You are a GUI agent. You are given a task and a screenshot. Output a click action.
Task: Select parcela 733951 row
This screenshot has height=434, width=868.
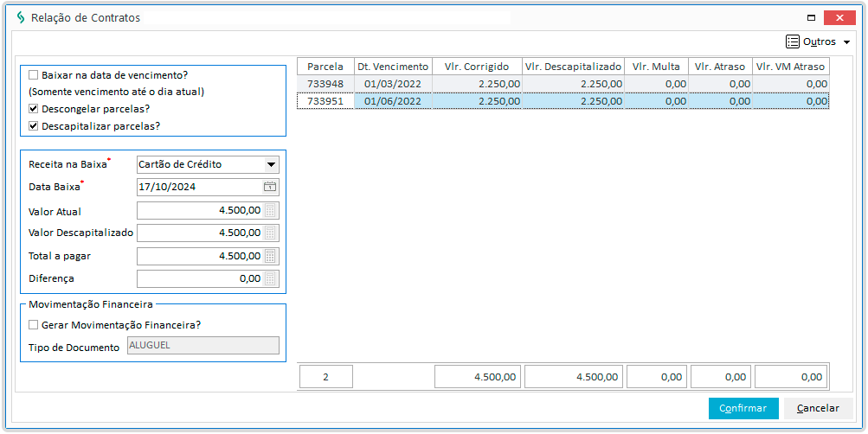(563, 101)
